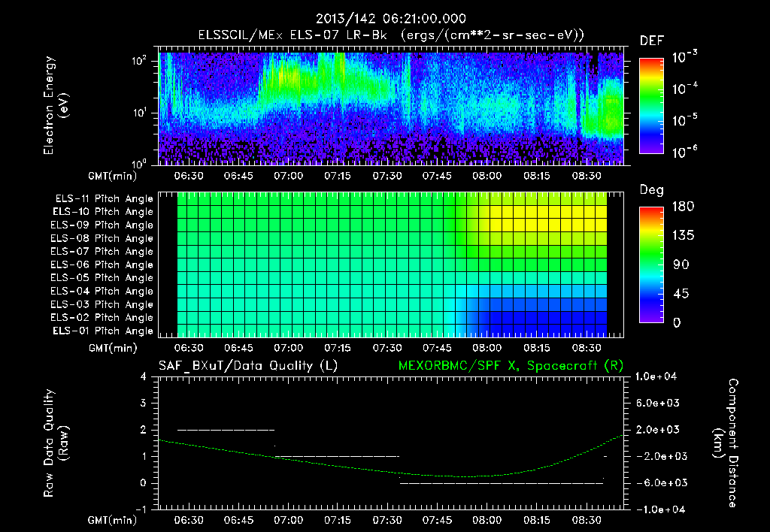The width and height of the screenshot is (770, 532).
Task: Click the "180" pitch angle scale value
Action: pos(683,206)
